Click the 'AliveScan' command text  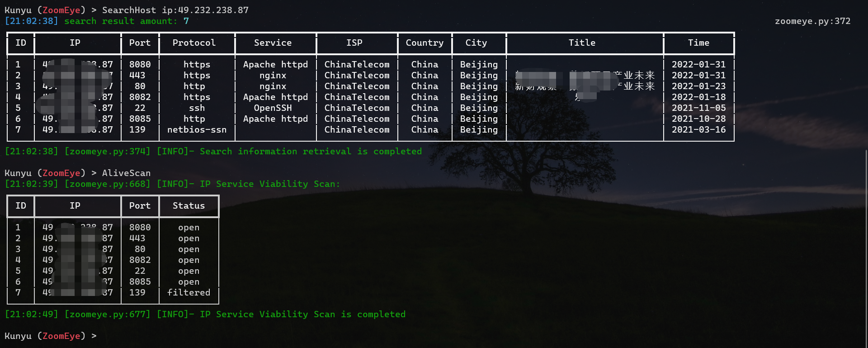point(126,173)
